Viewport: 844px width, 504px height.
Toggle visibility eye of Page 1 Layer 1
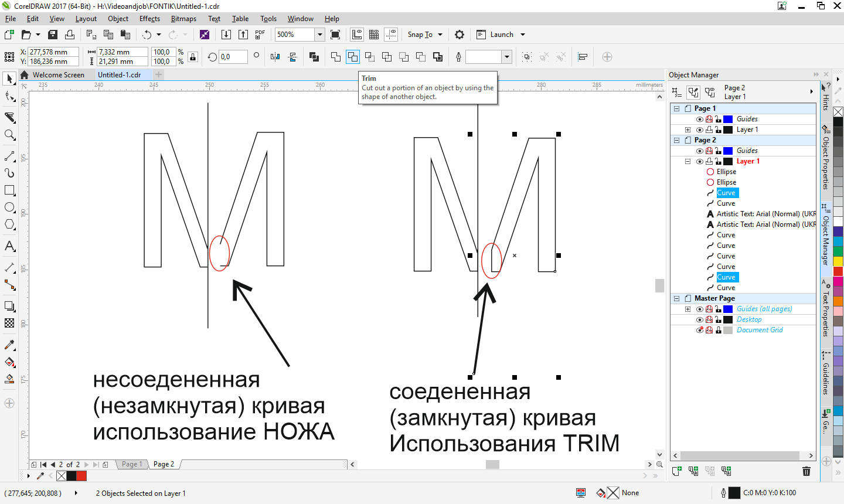tap(699, 130)
